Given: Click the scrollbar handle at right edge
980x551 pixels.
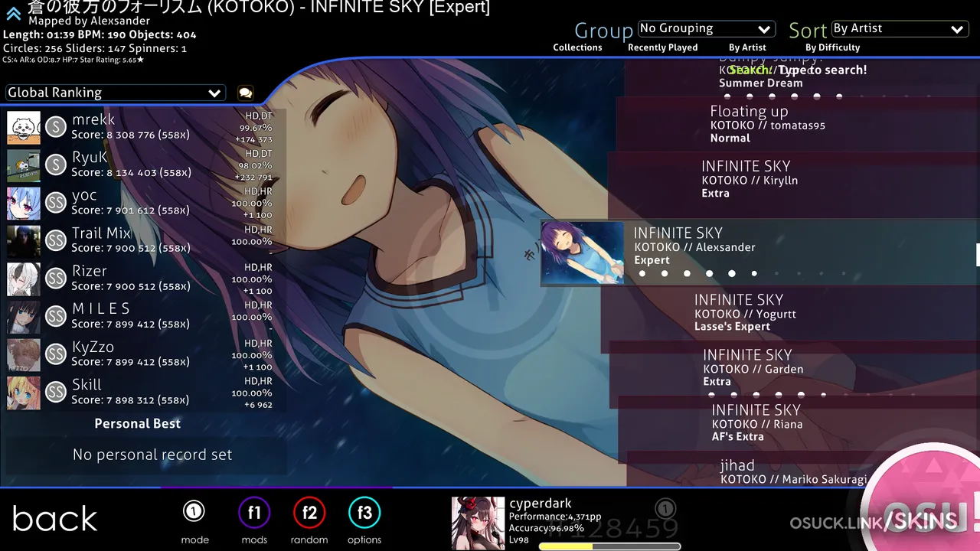Looking at the screenshot, I should click(978, 255).
